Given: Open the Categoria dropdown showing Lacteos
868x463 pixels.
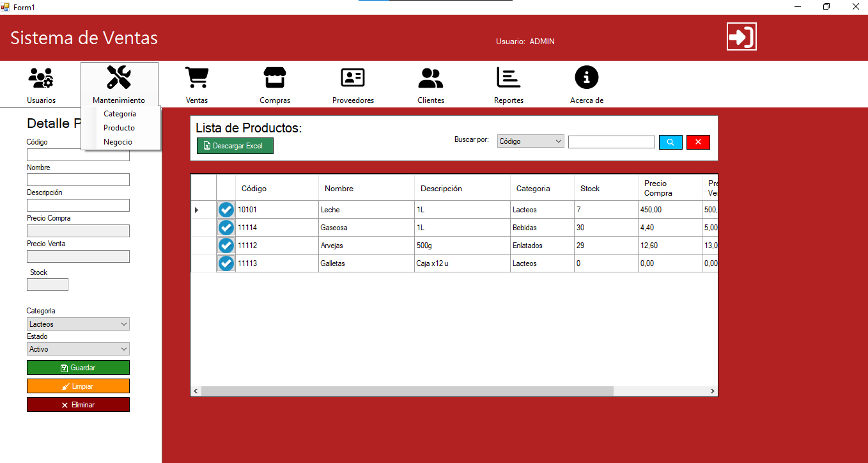Looking at the screenshot, I should (78, 324).
